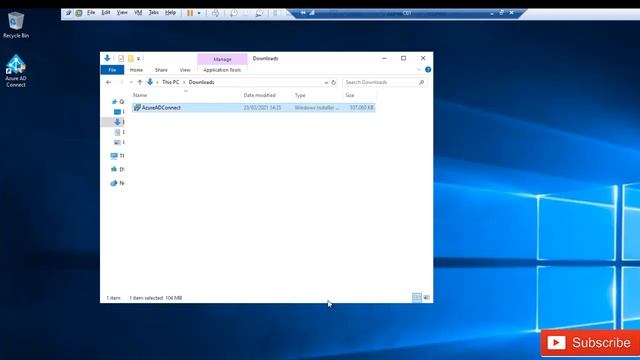Click the pin icon on VM tab bar
This screenshot has width=640, height=360.
coord(303,13)
